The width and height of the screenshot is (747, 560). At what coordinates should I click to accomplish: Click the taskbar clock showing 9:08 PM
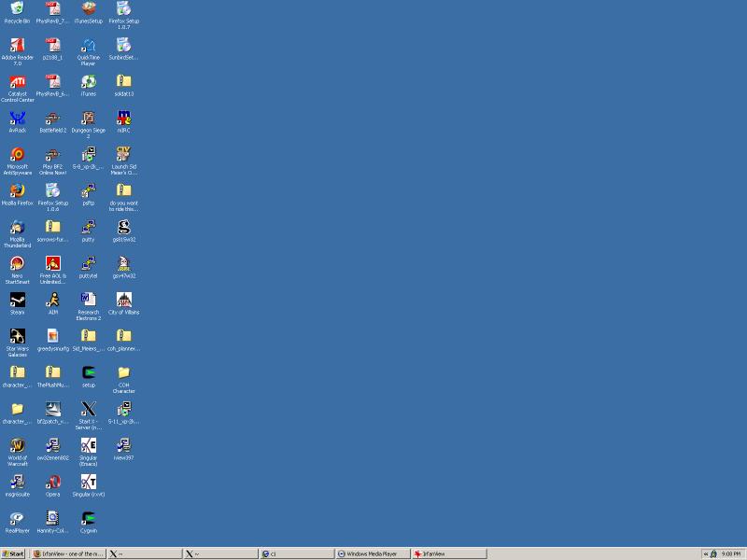click(730, 553)
